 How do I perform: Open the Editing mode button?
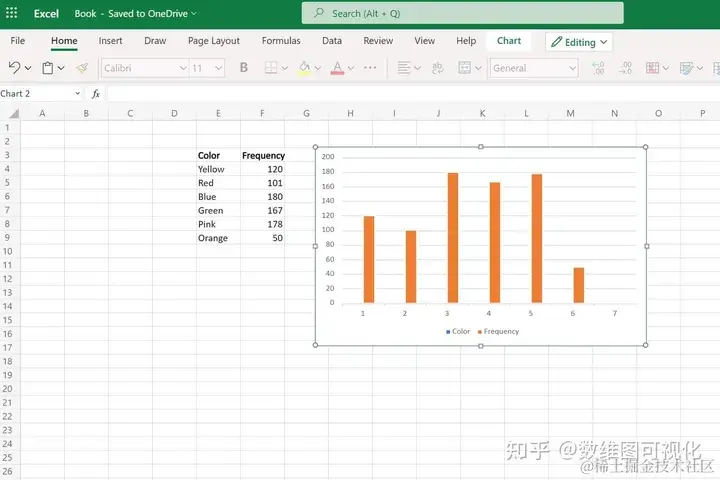pos(579,42)
